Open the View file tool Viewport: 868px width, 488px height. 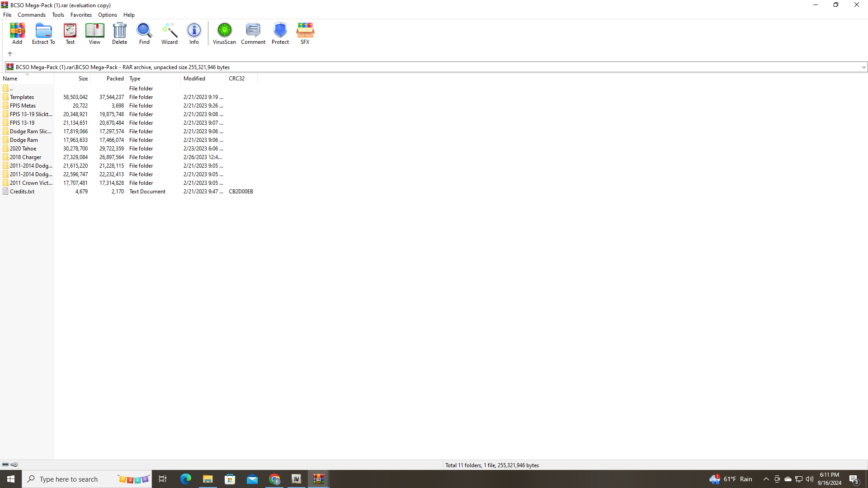(x=94, y=33)
